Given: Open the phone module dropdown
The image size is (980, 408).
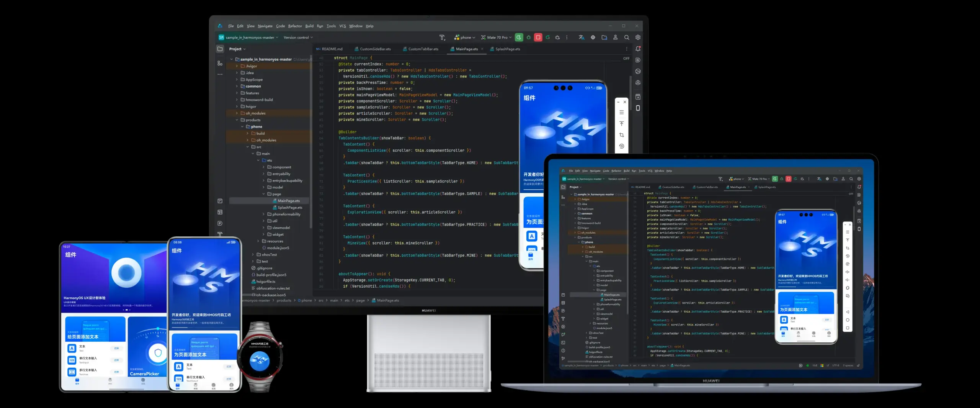Looking at the screenshot, I should (x=465, y=38).
